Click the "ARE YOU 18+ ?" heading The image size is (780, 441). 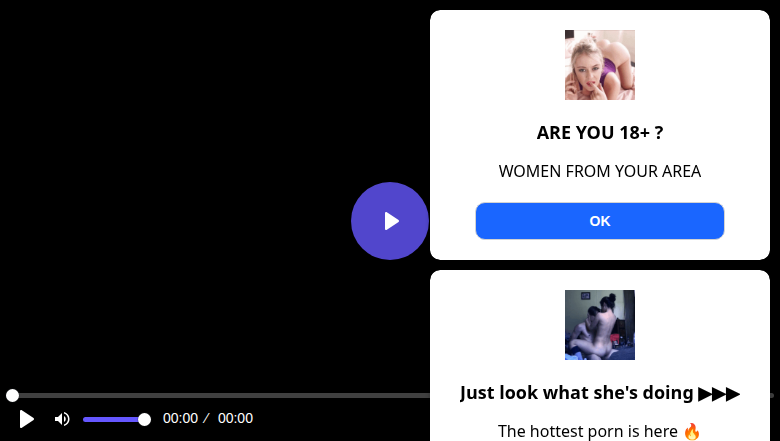[x=600, y=133]
